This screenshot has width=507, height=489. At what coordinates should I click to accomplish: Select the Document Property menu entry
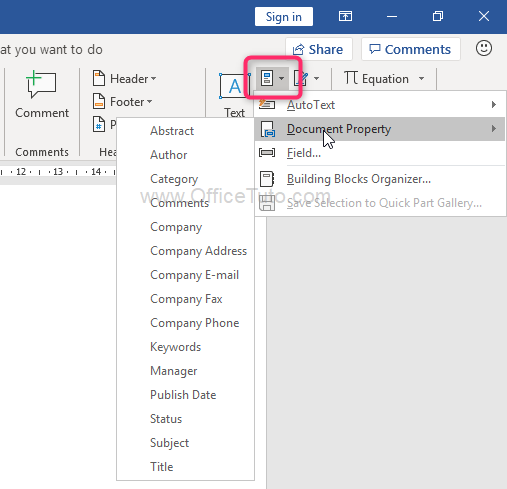[380, 129]
